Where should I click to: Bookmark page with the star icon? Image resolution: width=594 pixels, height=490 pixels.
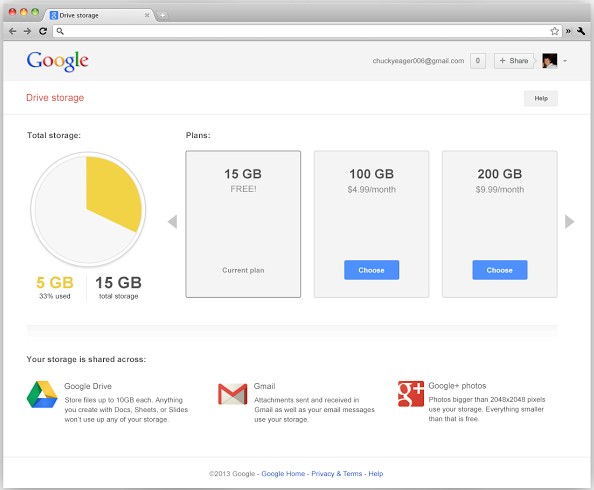[x=554, y=31]
